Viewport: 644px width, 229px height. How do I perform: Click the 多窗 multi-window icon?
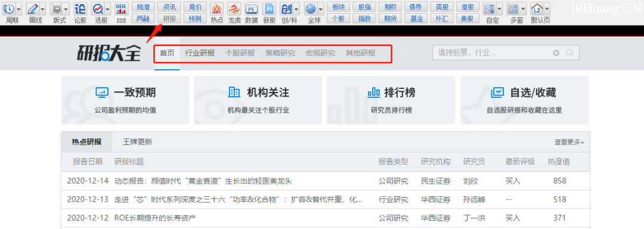tap(513, 8)
